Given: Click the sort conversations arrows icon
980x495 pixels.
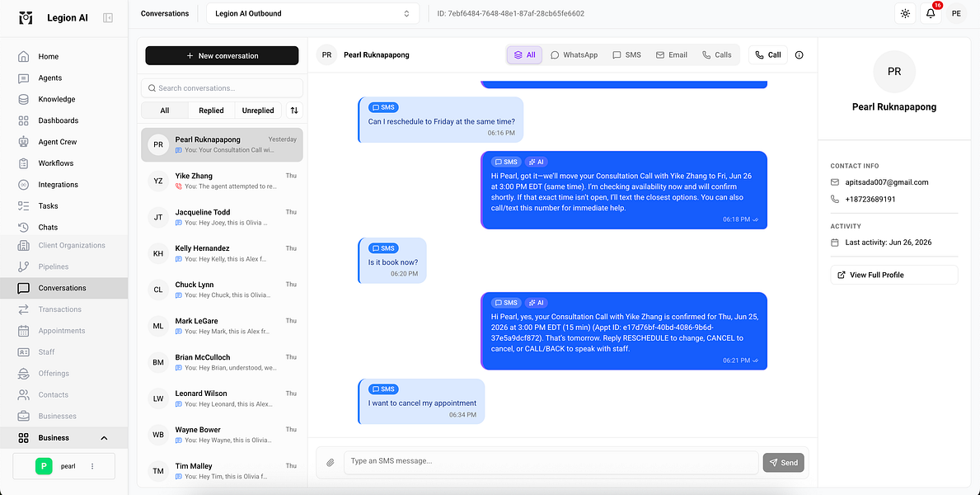Looking at the screenshot, I should 294,111.
